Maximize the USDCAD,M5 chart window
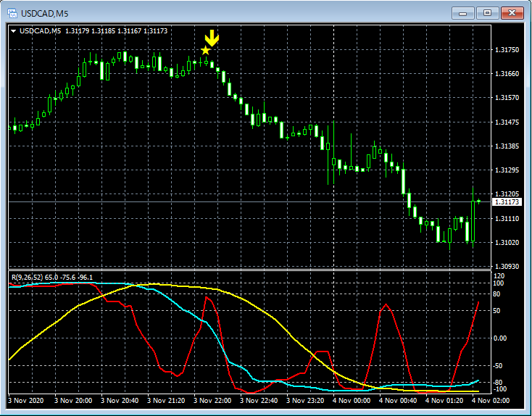The image size is (532, 416). [x=488, y=13]
